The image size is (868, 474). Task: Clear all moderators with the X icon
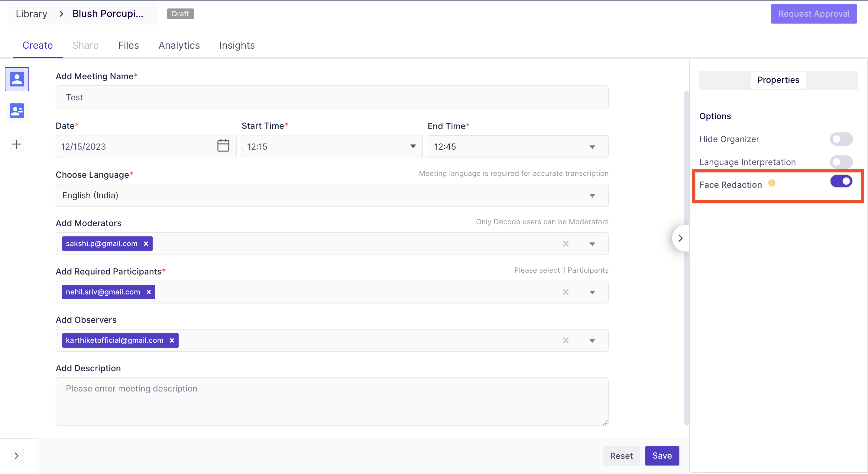[x=566, y=244]
